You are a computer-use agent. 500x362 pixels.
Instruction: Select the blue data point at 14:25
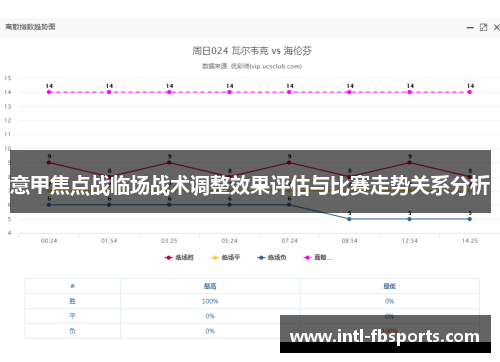point(470,219)
